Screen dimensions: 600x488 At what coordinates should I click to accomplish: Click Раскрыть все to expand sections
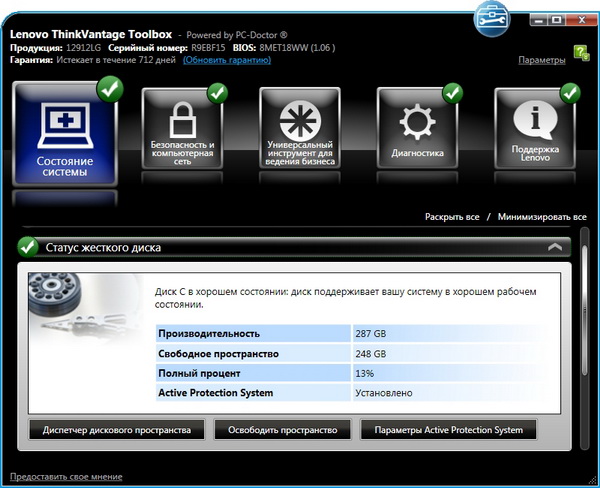click(x=452, y=216)
